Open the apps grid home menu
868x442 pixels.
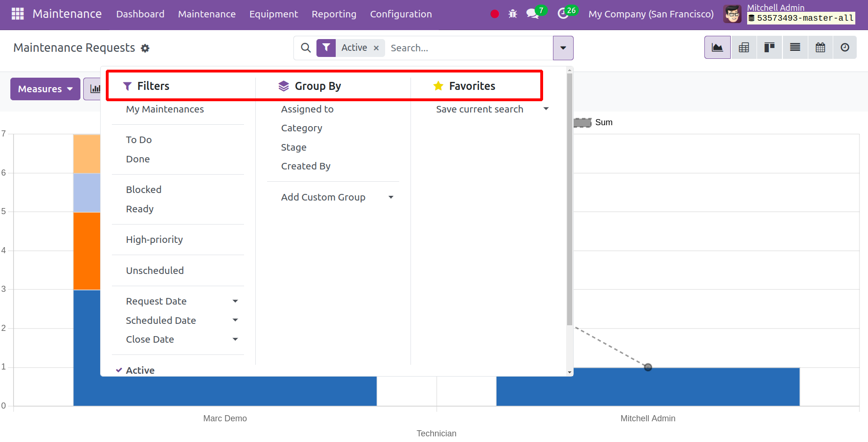click(17, 14)
